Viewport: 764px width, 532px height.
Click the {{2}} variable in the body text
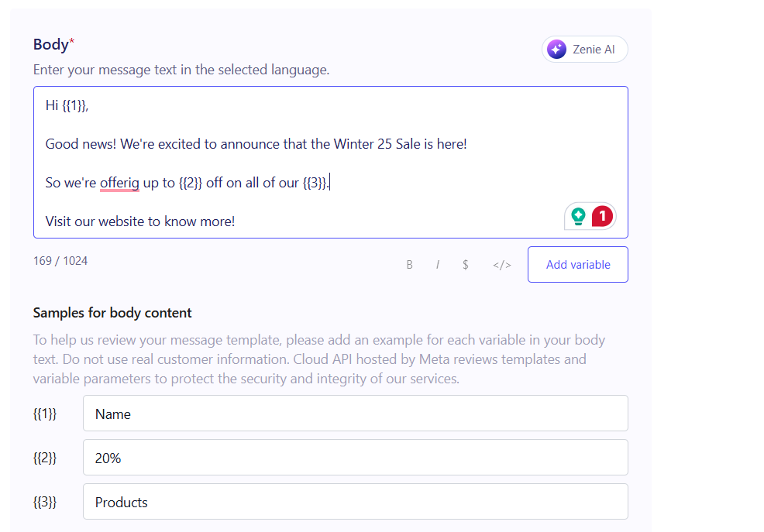click(x=191, y=183)
